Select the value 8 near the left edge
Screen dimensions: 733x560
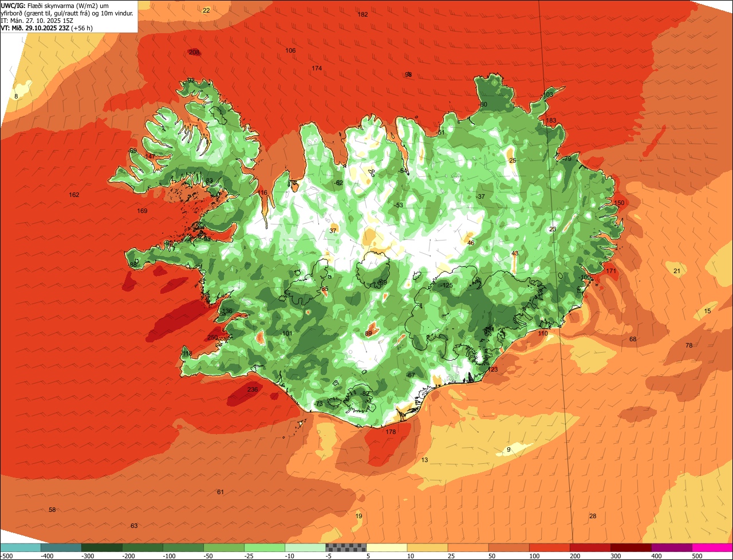pos(16,96)
